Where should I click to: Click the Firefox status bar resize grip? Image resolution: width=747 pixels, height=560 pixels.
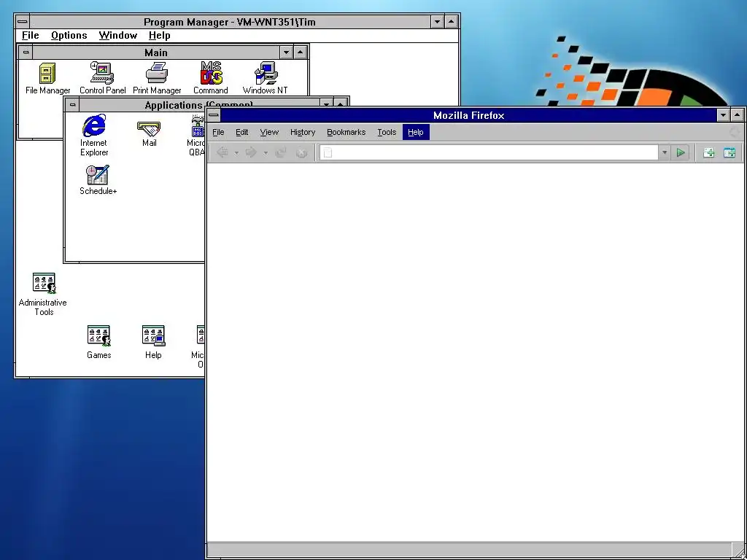[x=738, y=551]
